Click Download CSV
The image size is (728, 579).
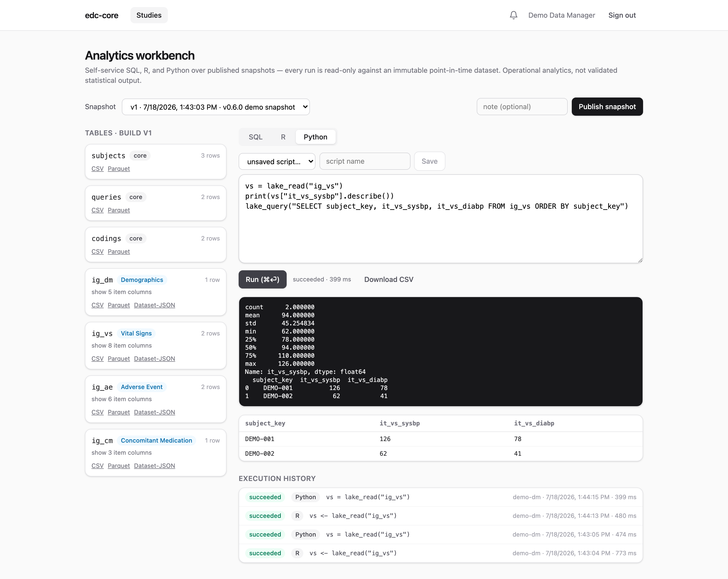pyautogui.click(x=389, y=279)
